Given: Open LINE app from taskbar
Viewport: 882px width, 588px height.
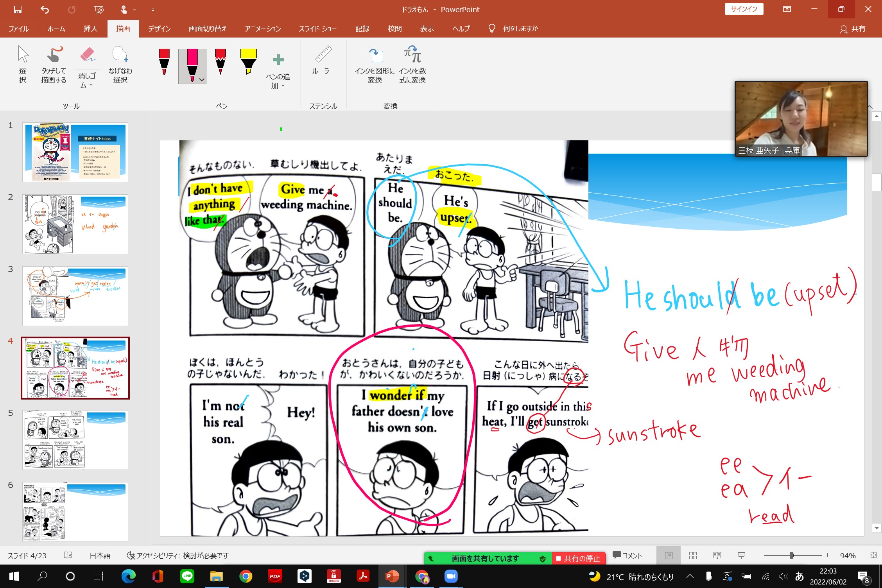Looking at the screenshot, I should (x=187, y=576).
